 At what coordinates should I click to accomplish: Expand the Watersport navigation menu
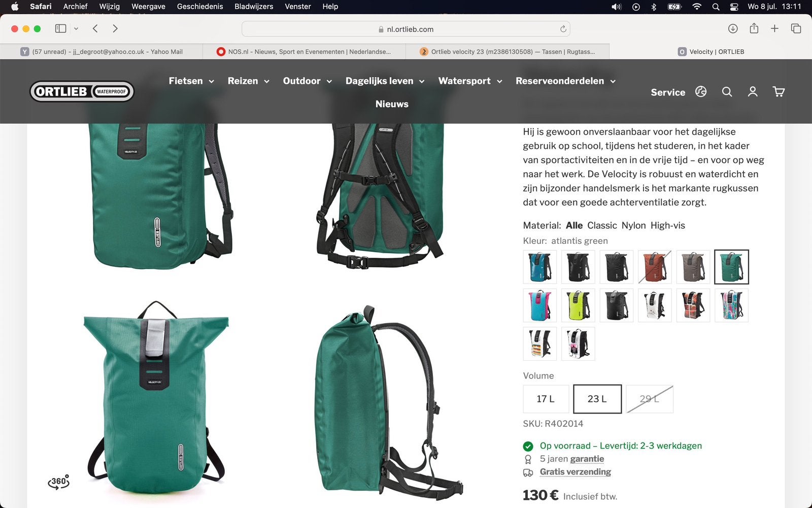pos(470,81)
